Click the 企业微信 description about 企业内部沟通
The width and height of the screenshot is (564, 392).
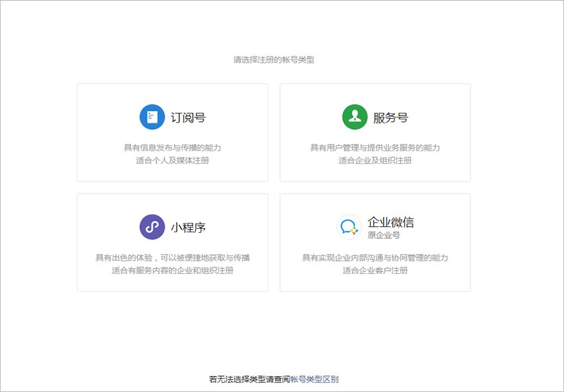click(375, 257)
